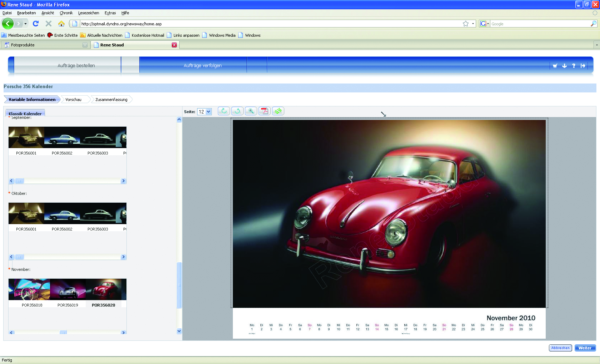Viewport: 600px width, 364px height.
Task: Open the Windows Media bookmark
Action: point(219,35)
